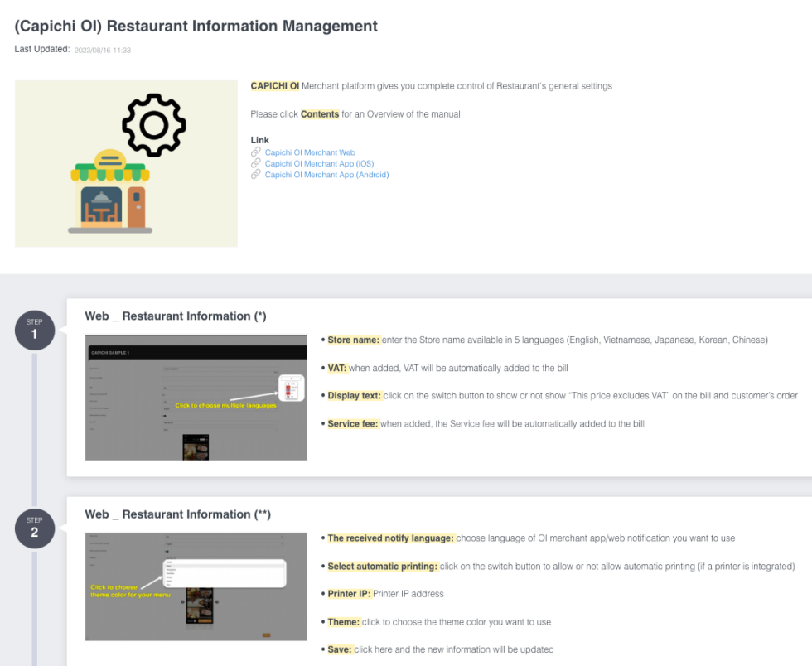Click the orange Save button in Step 2 screenshot
The width and height of the screenshot is (812, 666).
(x=266, y=635)
